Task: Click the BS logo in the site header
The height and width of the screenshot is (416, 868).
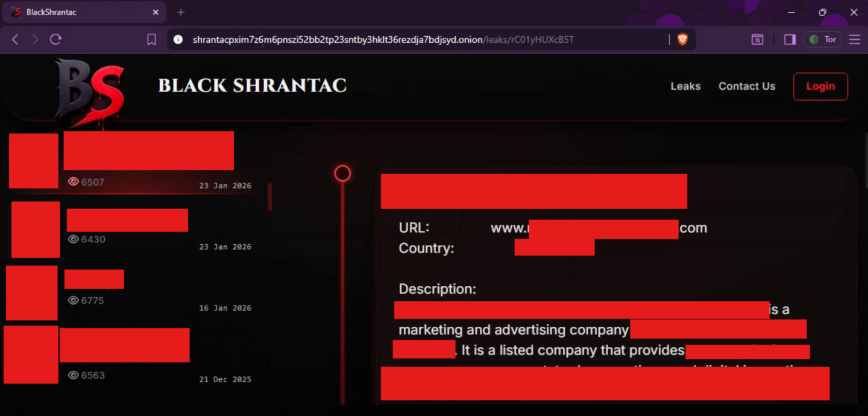Action: tap(89, 92)
